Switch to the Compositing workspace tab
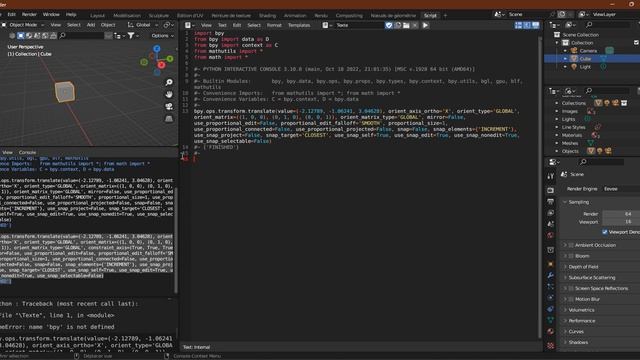Viewport: 640px width, 360px height. [x=349, y=16]
